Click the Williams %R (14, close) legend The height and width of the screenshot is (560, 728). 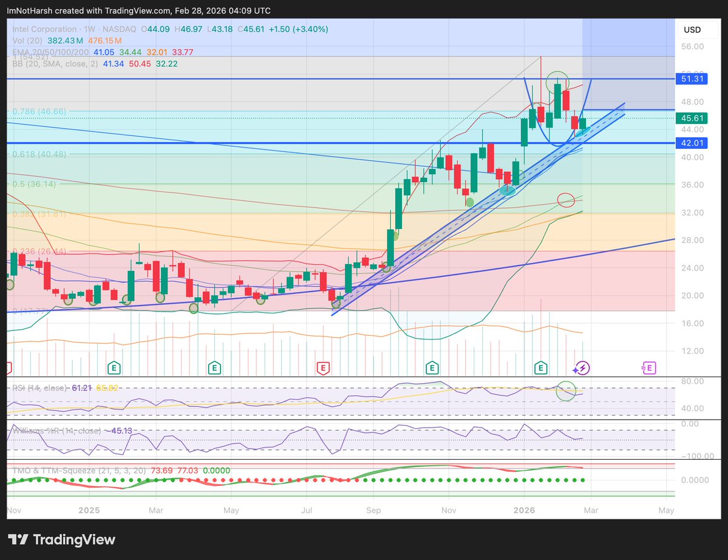tap(56, 431)
